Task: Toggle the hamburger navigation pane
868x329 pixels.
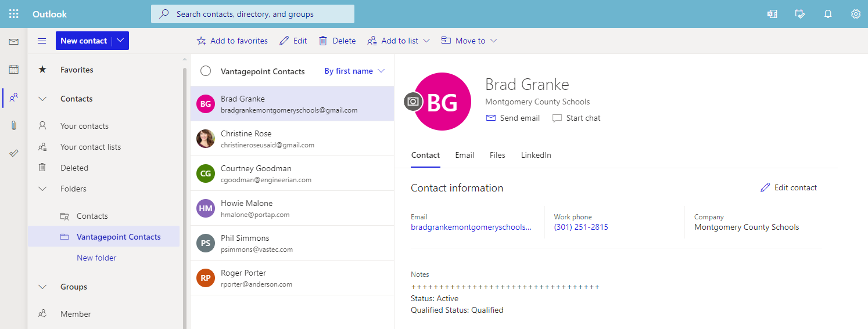Action: point(42,41)
